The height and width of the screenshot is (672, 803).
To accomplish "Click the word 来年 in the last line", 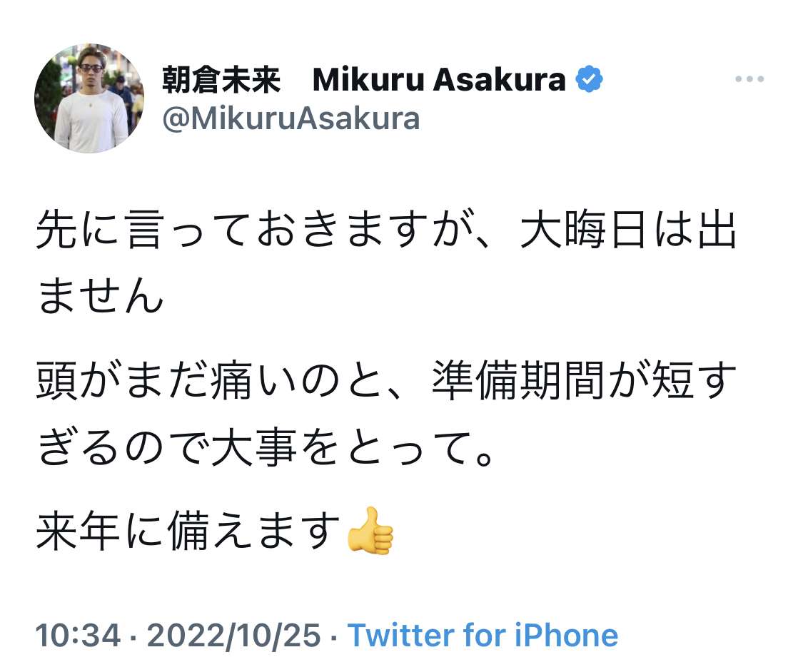I will tap(77, 532).
